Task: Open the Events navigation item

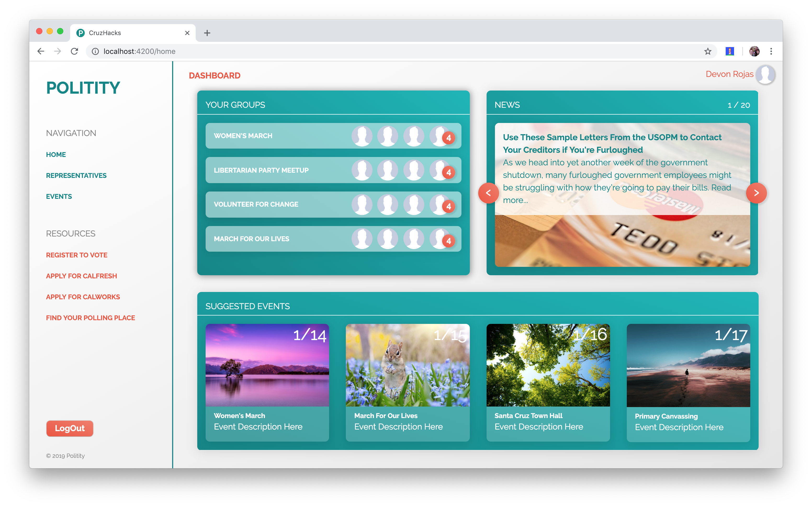Action: (x=59, y=196)
